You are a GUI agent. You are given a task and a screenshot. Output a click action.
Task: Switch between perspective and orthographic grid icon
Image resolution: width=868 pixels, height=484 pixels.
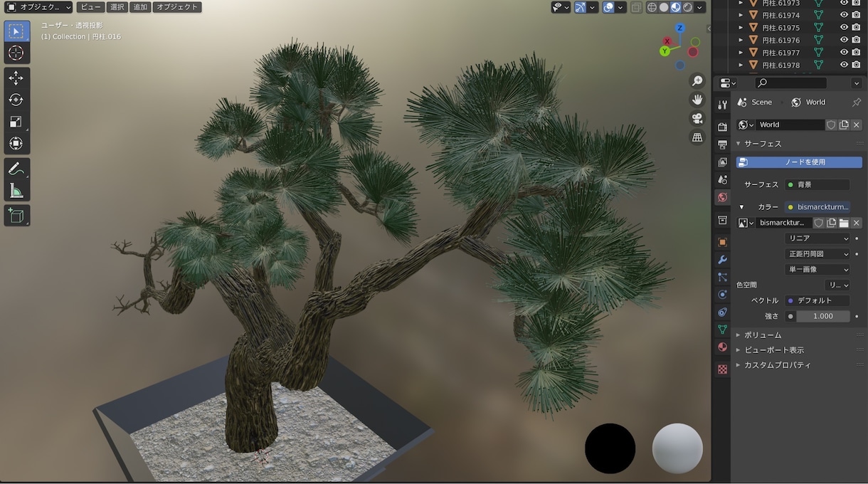697,137
